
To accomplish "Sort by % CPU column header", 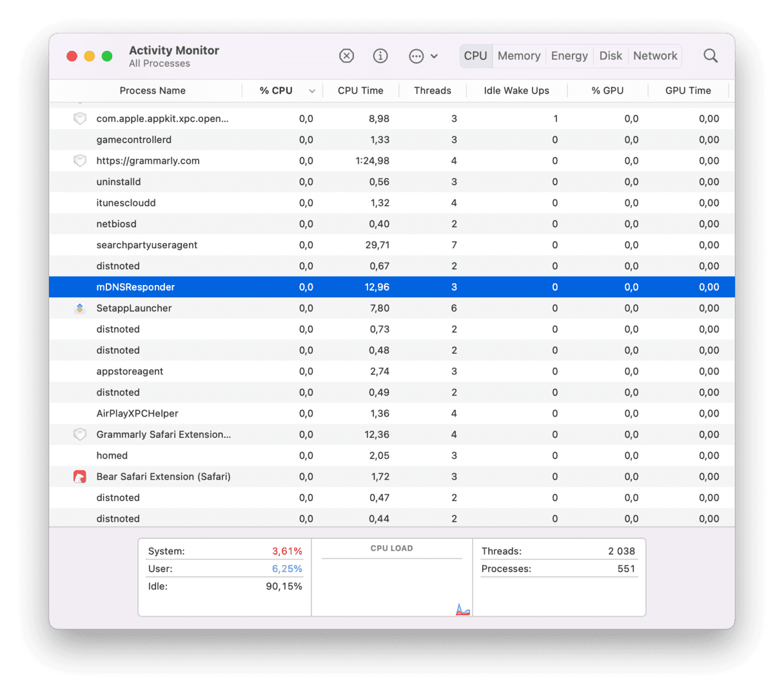I will [x=276, y=91].
